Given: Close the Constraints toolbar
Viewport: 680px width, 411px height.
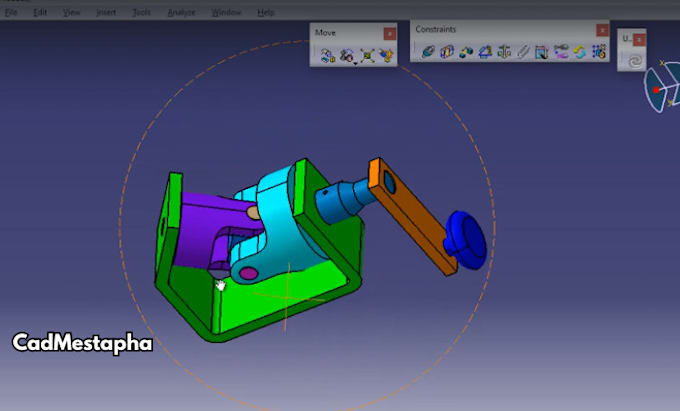Looking at the screenshot, I should [x=602, y=30].
